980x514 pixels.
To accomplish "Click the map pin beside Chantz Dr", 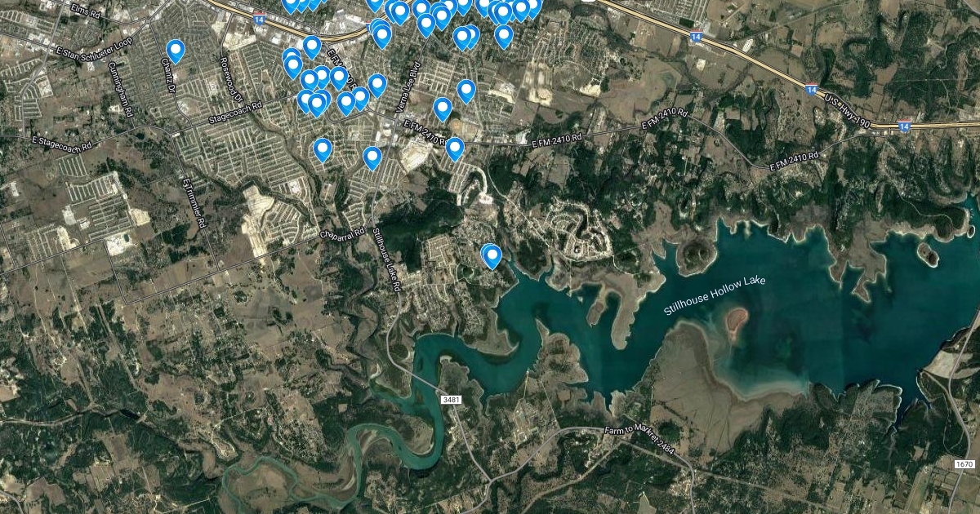I will coord(176,51).
